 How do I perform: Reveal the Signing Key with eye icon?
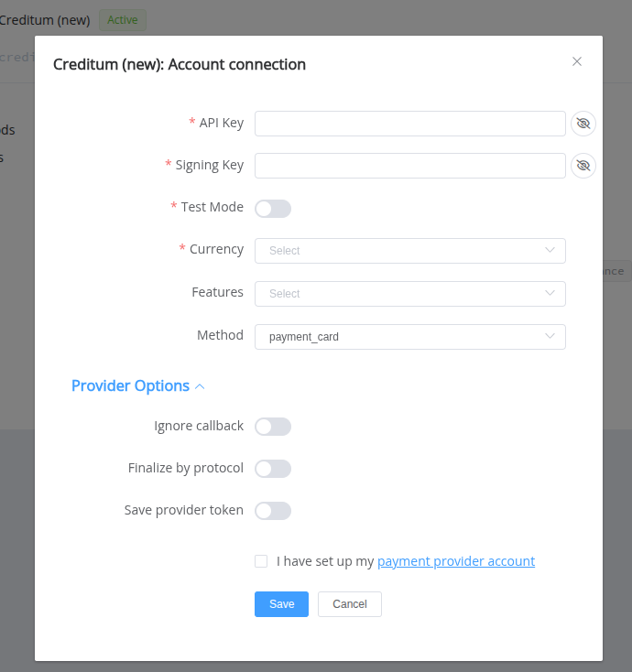pos(583,166)
